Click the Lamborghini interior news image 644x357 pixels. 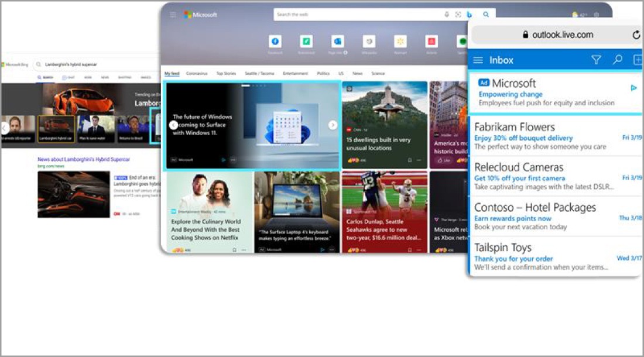[x=74, y=194]
